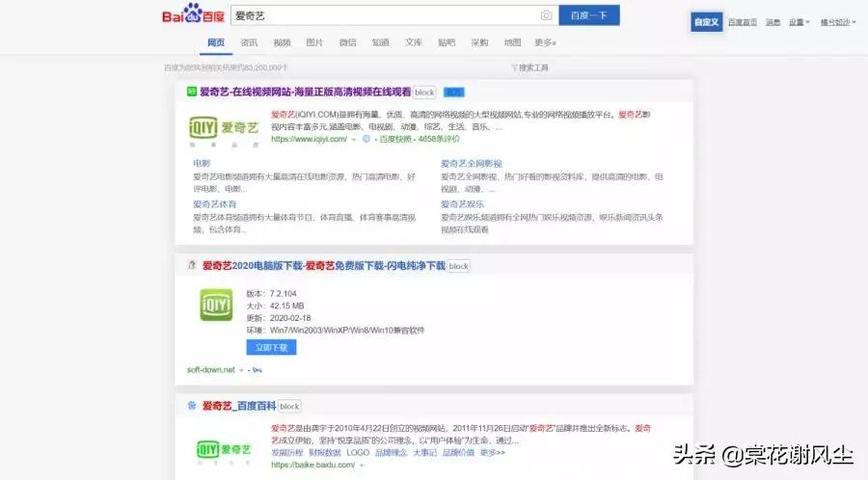Click small icon after soft-down.net arrow
The width and height of the screenshot is (868, 480).
tap(257, 370)
